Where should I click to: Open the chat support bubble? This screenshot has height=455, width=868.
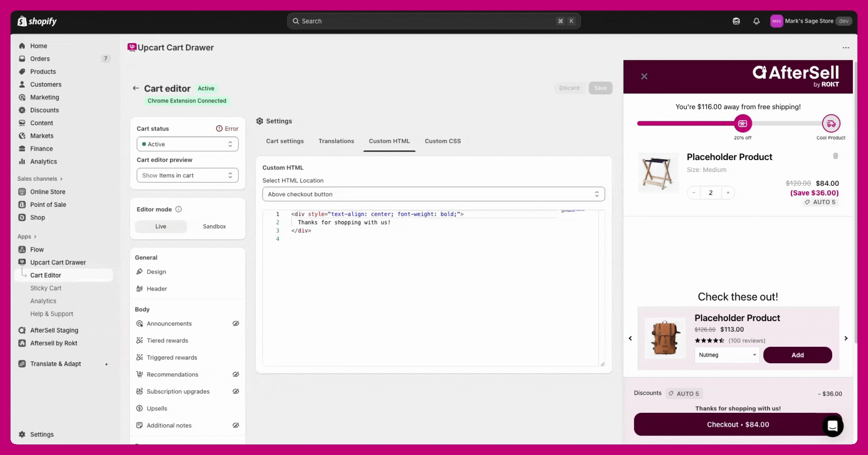832,426
